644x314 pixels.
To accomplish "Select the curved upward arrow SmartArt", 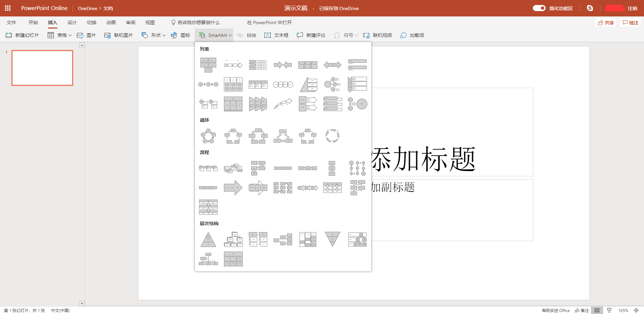I will 283,104.
